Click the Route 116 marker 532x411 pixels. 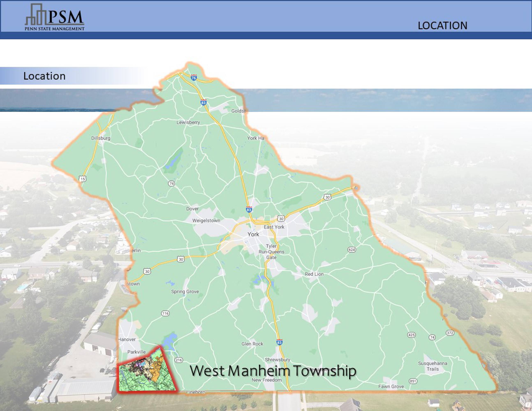pos(165,313)
